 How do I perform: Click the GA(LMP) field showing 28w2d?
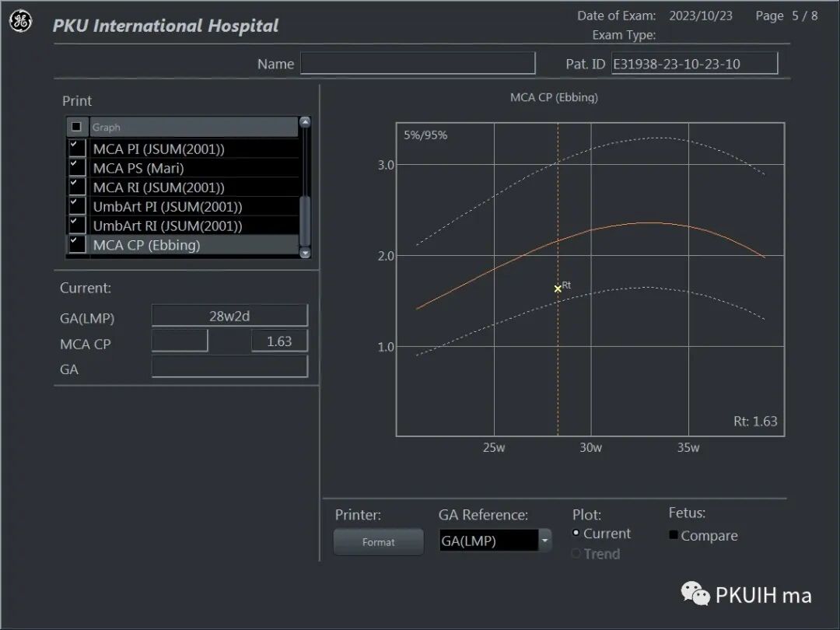coord(229,316)
